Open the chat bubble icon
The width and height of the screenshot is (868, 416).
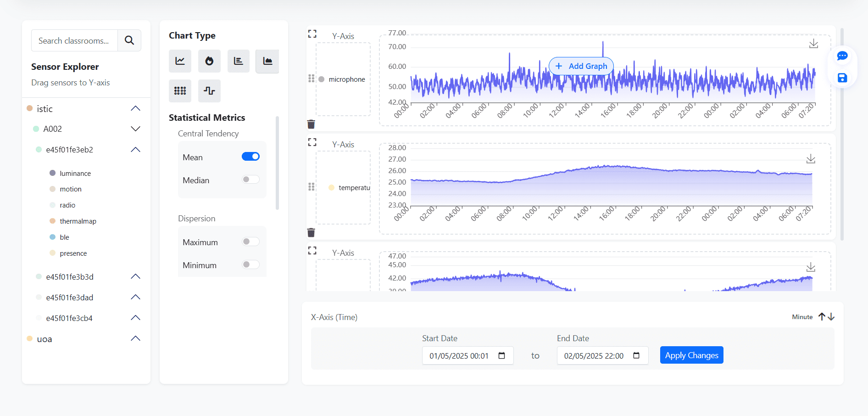coord(842,56)
